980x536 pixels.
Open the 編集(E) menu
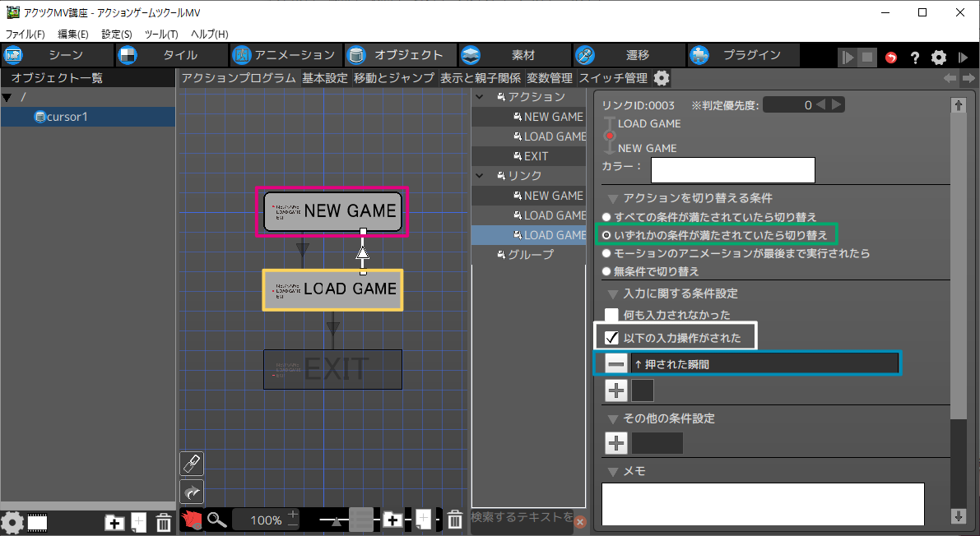(72, 34)
